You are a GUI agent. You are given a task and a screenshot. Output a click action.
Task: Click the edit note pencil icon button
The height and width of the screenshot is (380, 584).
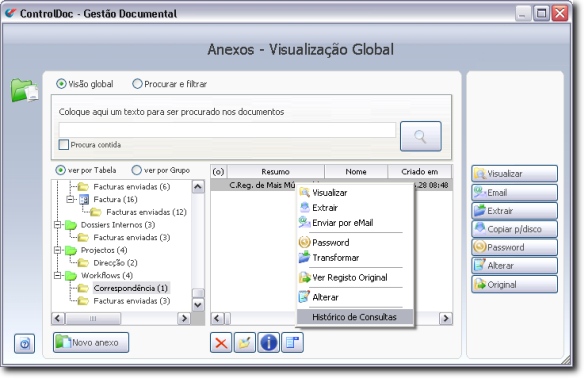245,342
